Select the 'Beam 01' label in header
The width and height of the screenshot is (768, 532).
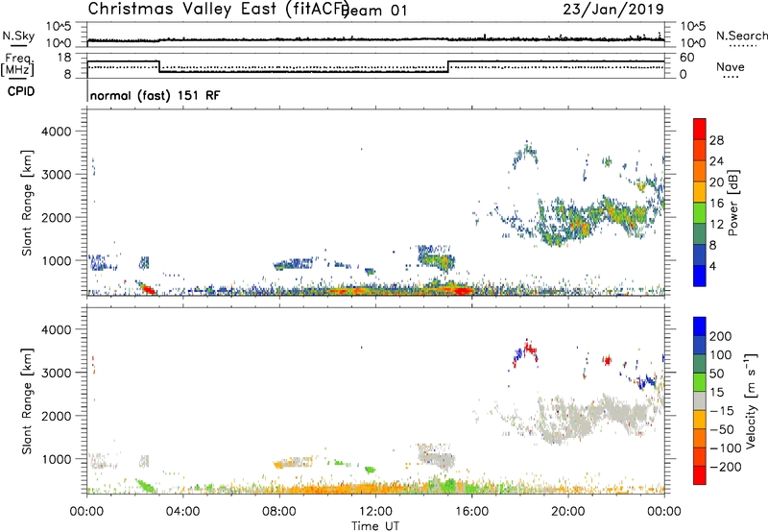(x=375, y=11)
